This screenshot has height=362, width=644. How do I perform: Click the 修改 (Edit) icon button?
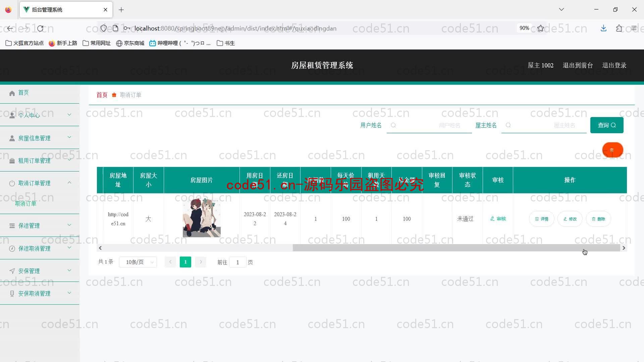pyautogui.click(x=570, y=218)
